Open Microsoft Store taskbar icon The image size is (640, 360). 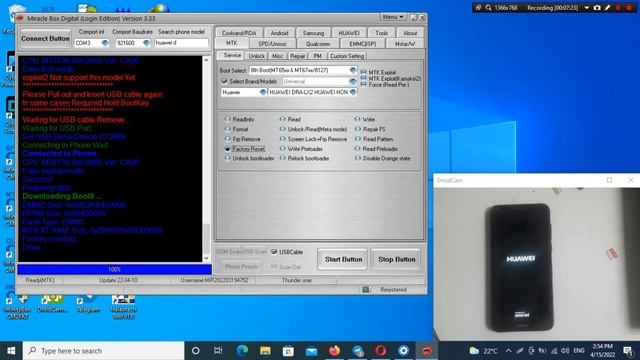[288, 351]
